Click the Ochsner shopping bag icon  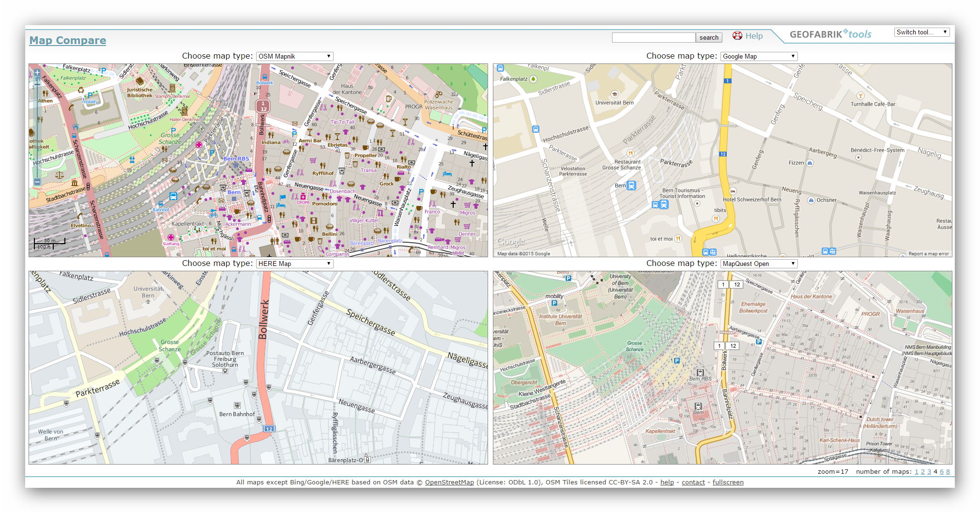coord(812,200)
